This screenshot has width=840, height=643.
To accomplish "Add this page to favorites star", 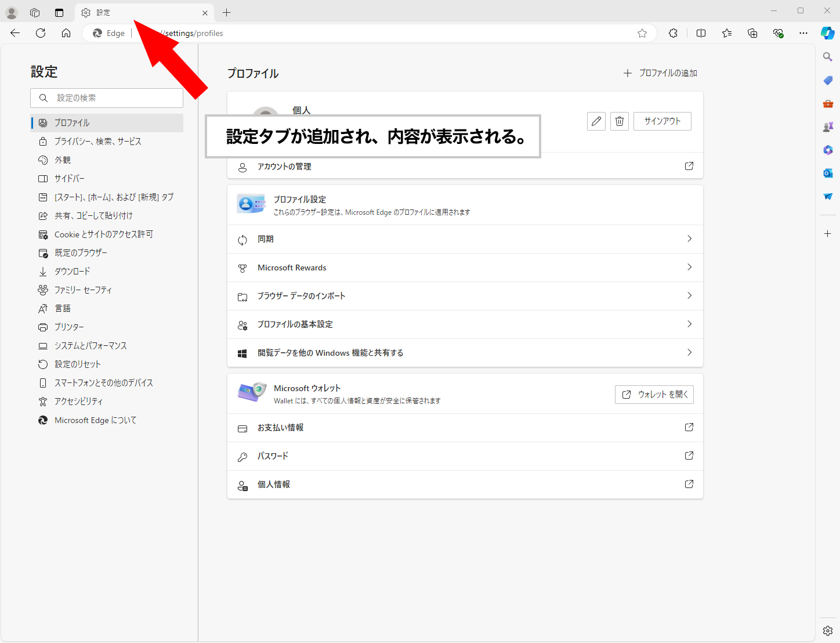I will pos(642,33).
